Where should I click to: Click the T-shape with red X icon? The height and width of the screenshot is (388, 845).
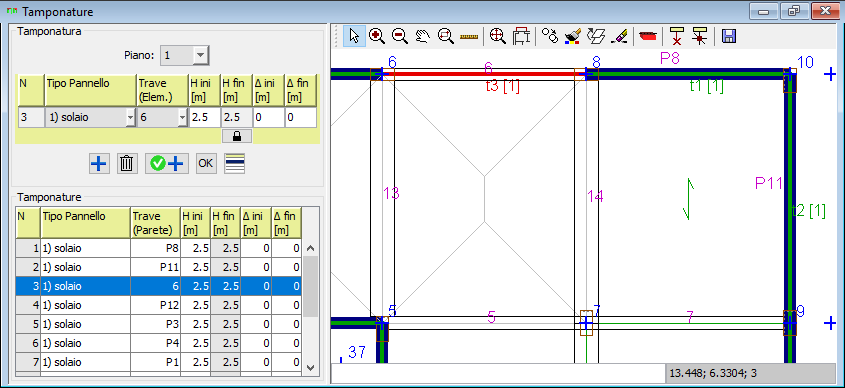coord(677,36)
